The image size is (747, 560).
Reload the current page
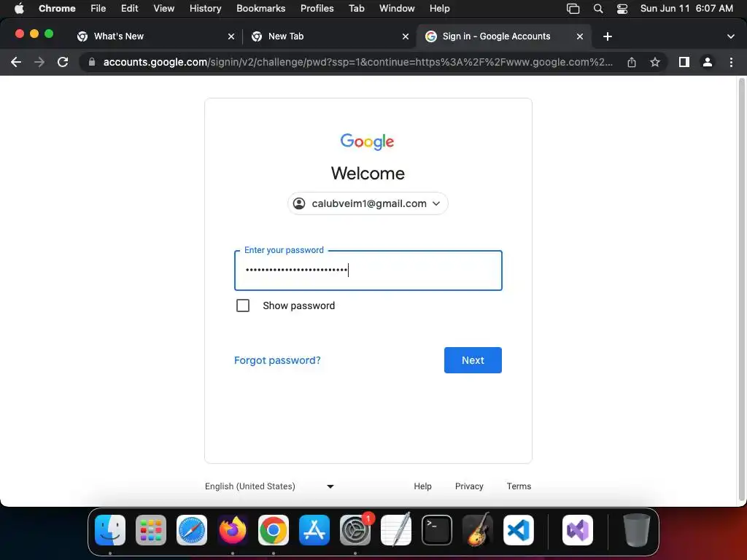coord(63,62)
